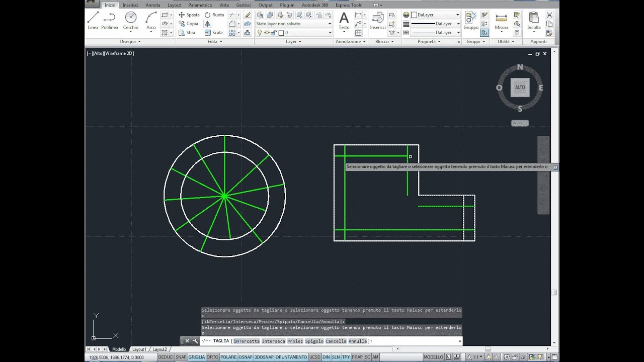
Task: Click the rectangle tool icon
Action: pyautogui.click(x=165, y=15)
